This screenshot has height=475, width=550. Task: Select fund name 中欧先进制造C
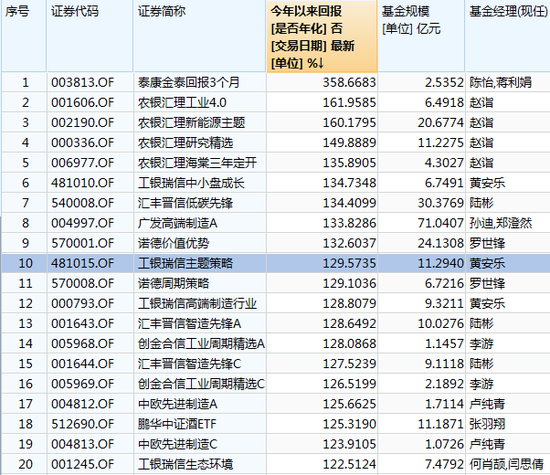coord(177,444)
